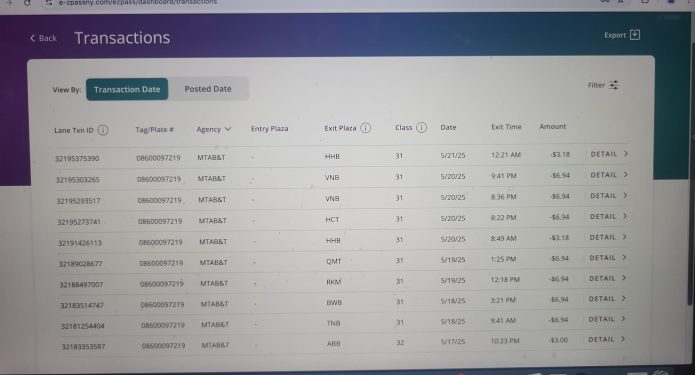695x375 pixels.
Task: Click info icon next to Lane Txn ID
Action: [x=103, y=130]
